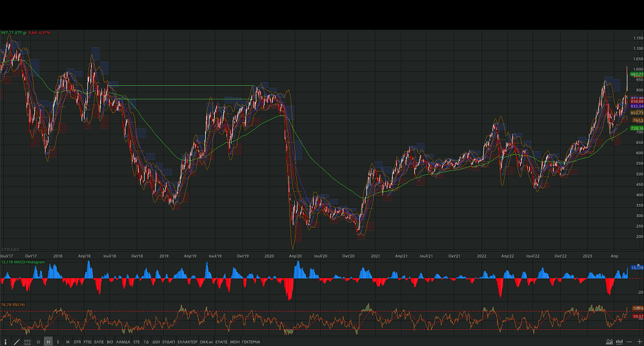Image resolution: width=644 pixels, height=346 pixels.
Task: Click the MACD-Histogram indicator label
Action: (23, 262)
